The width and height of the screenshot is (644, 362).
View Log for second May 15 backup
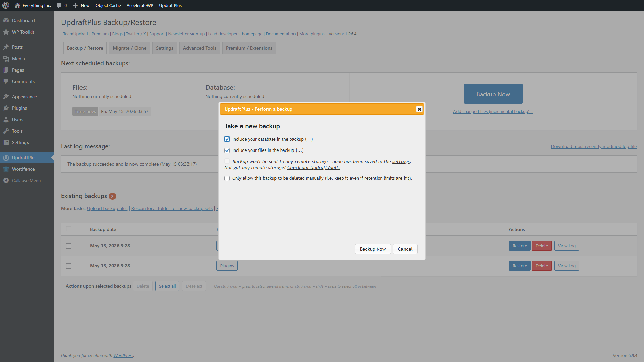pos(567,266)
